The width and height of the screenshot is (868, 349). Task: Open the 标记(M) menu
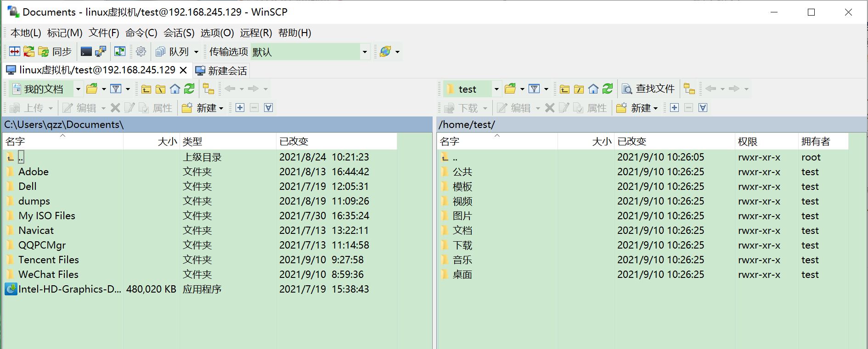point(65,33)
